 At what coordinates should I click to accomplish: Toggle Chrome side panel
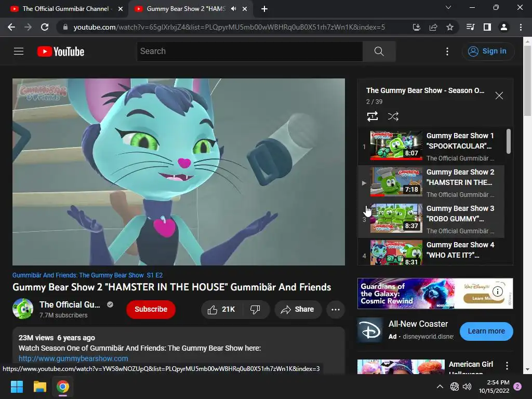[x=487, y=27]
